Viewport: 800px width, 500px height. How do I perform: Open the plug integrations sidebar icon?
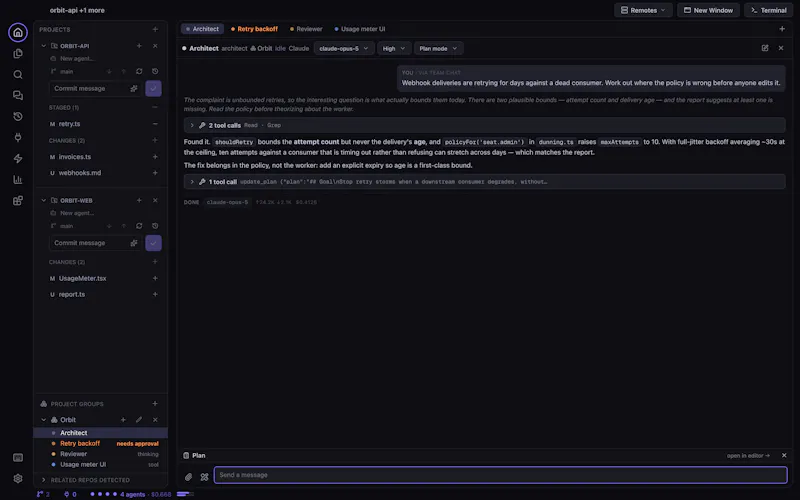(18, 137)
